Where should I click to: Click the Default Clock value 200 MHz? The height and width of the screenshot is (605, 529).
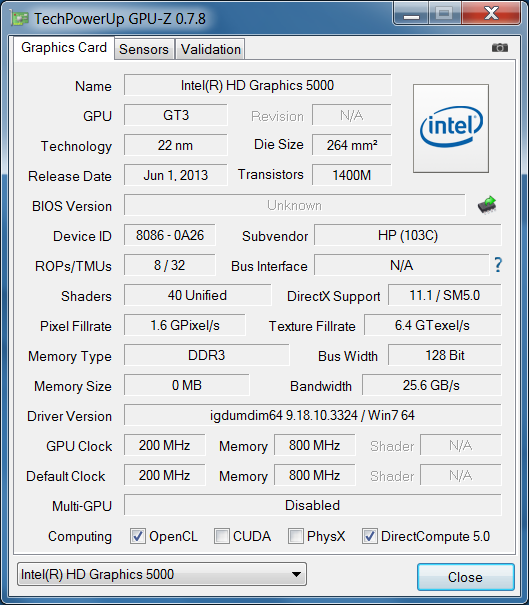pyautogui.click(x=165, y=475)
